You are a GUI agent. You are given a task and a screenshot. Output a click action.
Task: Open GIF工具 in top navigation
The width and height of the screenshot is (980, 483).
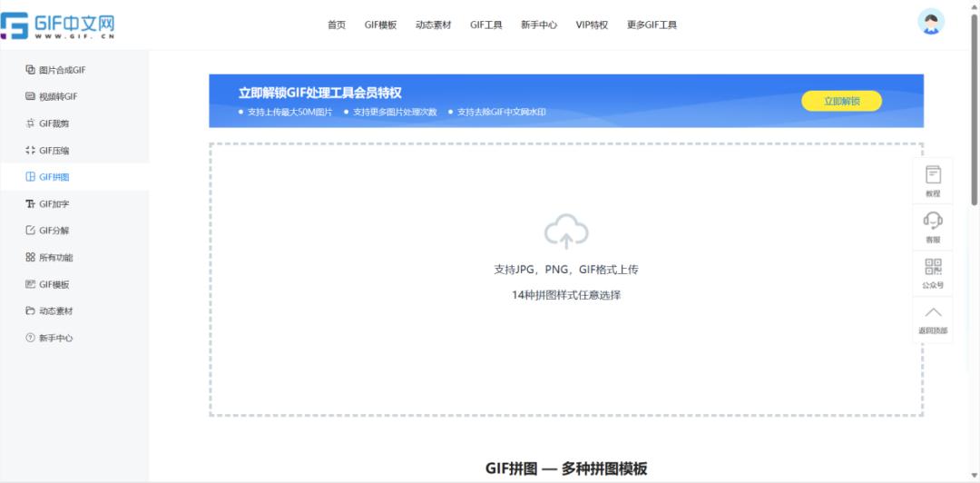pyautogui.click(x=486, y=25)
